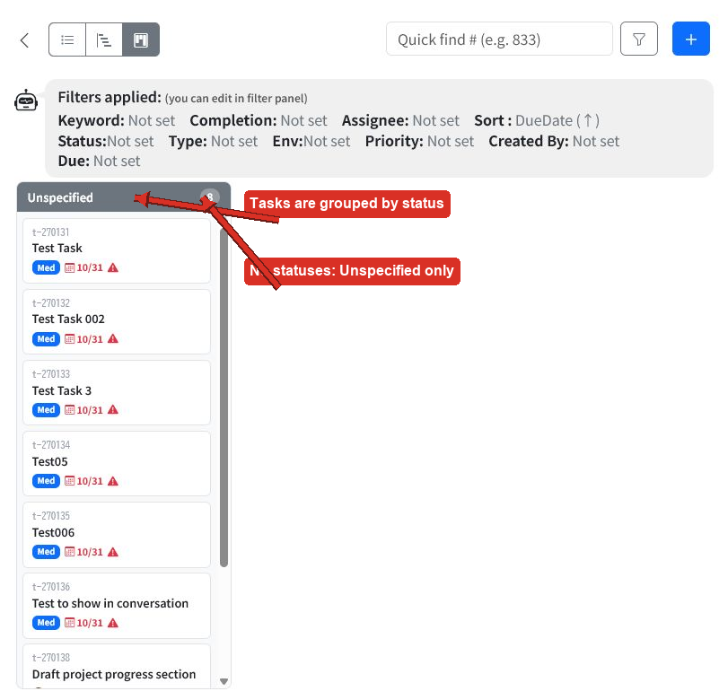
Task: Open the filter panel
Action: [x=639, y=39]
